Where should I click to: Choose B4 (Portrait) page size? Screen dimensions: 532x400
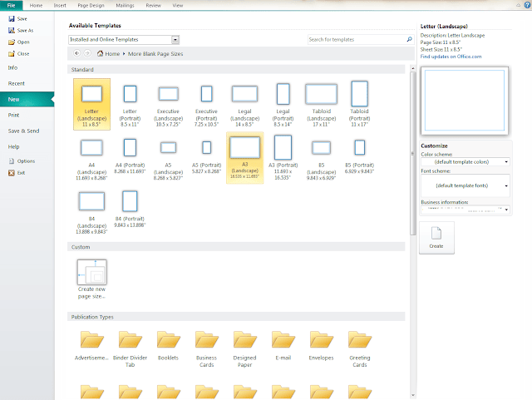click(x=130, y=210)
